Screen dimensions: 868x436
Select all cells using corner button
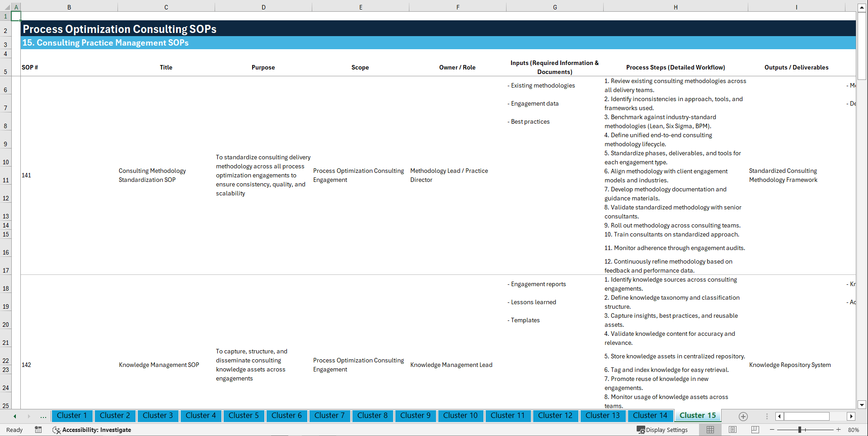click(5, 7)
